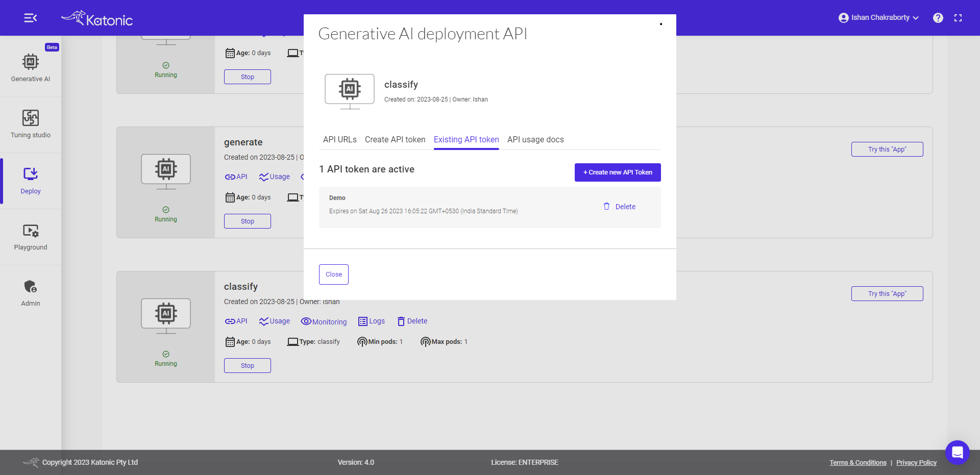The height and width of the screenshot is (475, 980).
Task: Stop the generate deployment
Action: [248, 221]
